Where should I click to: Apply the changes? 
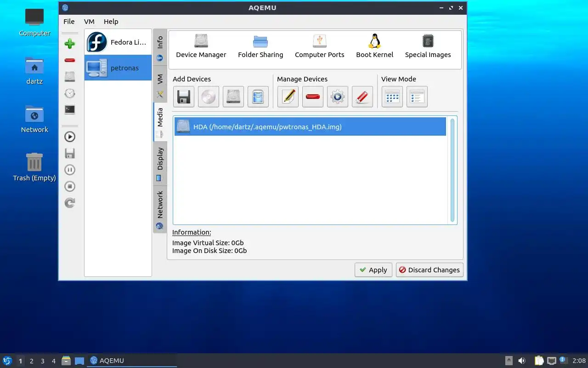tap(373, 270)
